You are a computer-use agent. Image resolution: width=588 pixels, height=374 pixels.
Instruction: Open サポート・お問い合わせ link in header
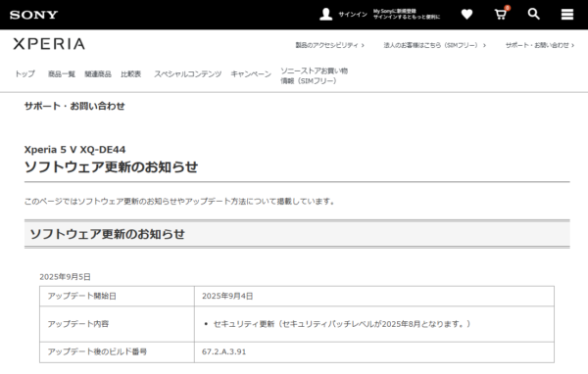(540, 45)
